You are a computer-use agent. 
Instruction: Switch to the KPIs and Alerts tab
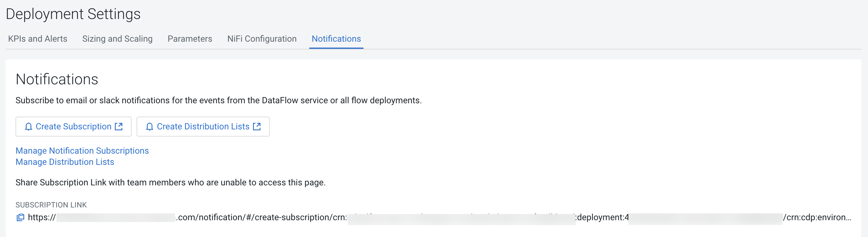point(38,39)
